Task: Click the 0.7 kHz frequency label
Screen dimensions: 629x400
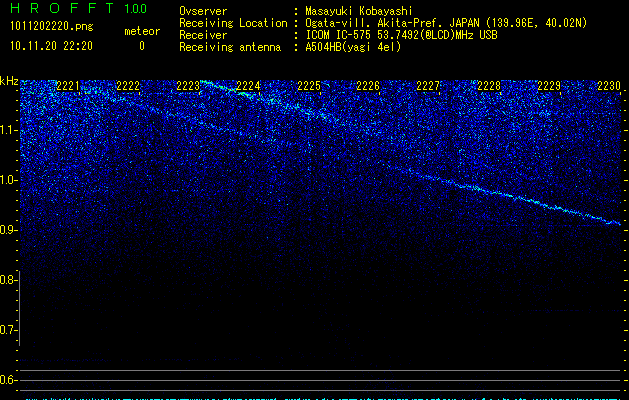Action: tap(9, 330)
